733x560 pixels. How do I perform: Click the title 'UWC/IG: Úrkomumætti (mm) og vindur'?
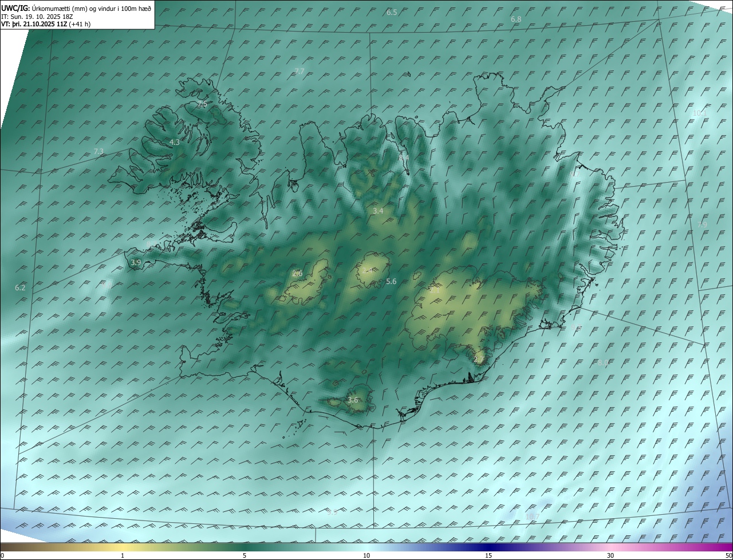pos(76,9)
